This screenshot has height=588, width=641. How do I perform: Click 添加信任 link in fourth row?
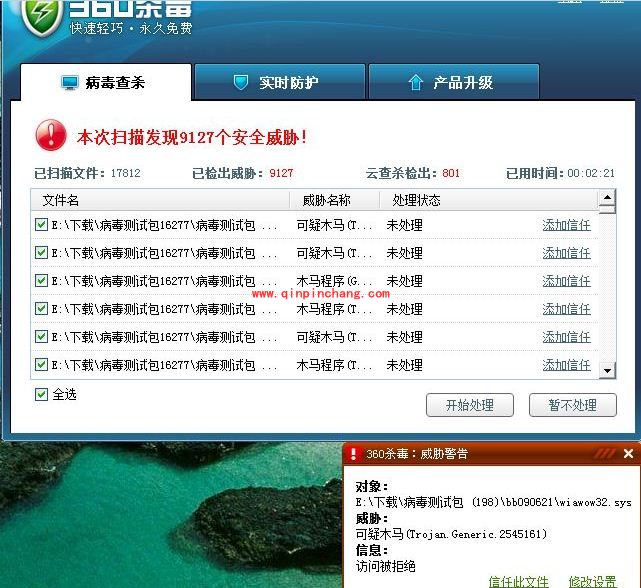tap(567, 309)
